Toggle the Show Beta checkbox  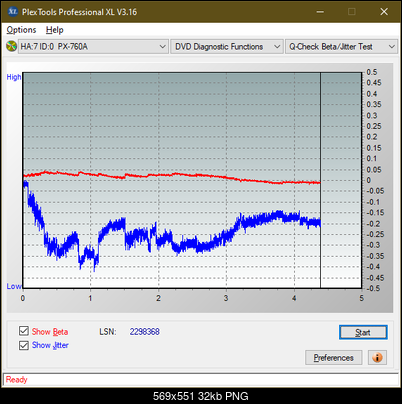[x=24, y=331]
